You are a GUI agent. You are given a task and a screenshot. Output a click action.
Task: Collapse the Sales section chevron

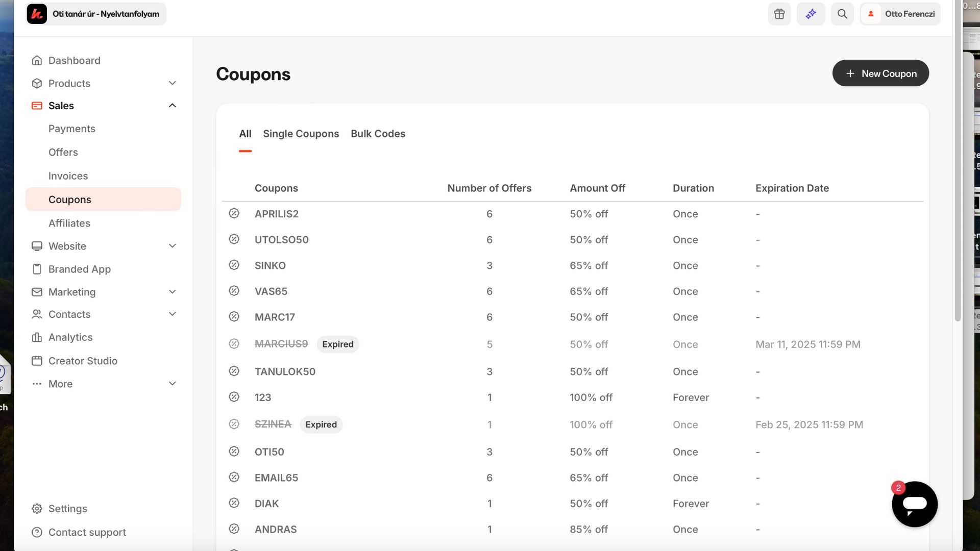click(173, 106)
